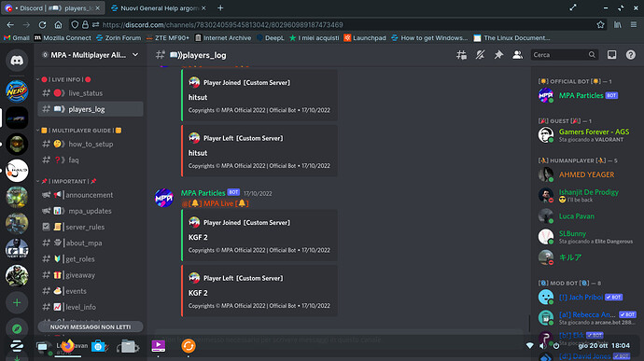Click the Discord home button
644x361 pixels.
coord(17,61)
